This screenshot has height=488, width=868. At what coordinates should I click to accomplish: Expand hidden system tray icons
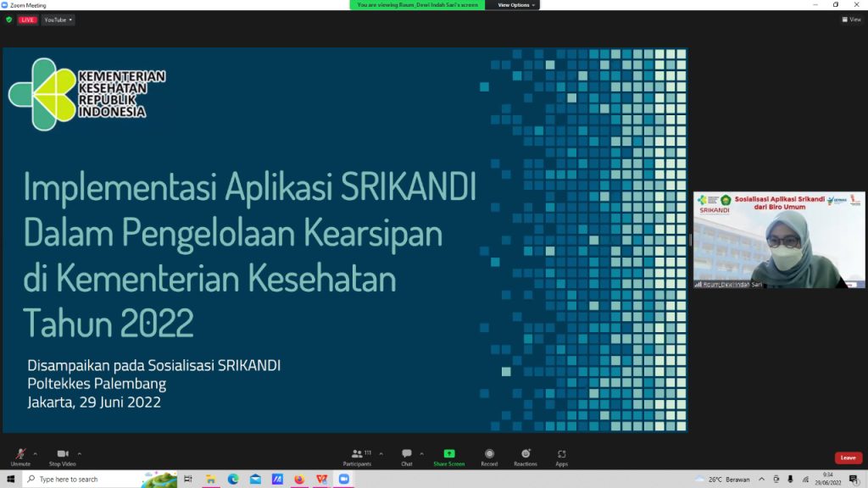click(x=762, y=479)
